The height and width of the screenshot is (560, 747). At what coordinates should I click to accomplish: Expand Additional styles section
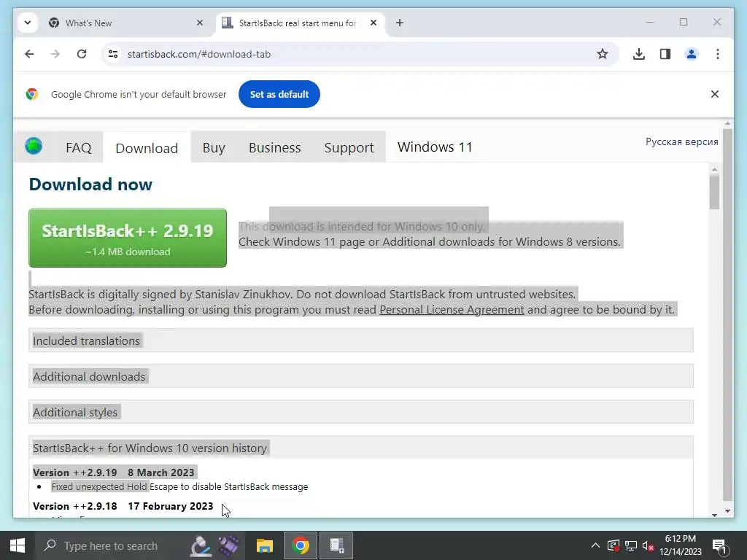(360, 412)
